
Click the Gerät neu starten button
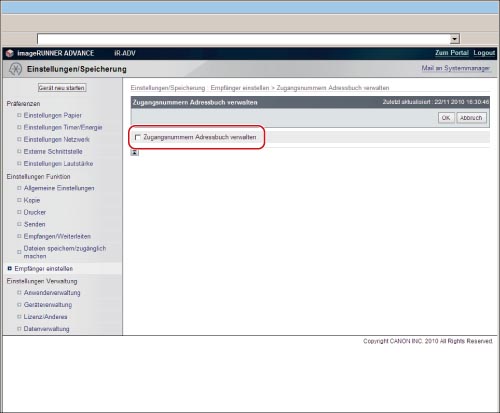(62, 88)
